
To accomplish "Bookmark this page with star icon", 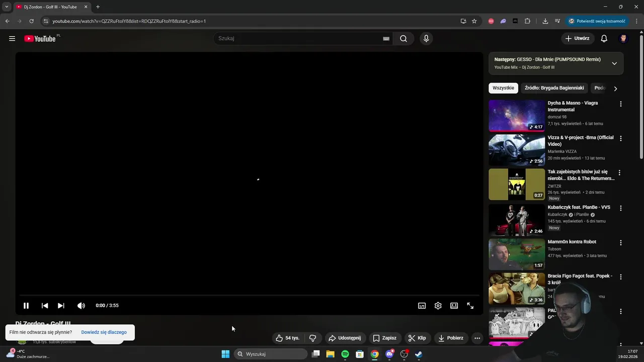I will [474, 21].
